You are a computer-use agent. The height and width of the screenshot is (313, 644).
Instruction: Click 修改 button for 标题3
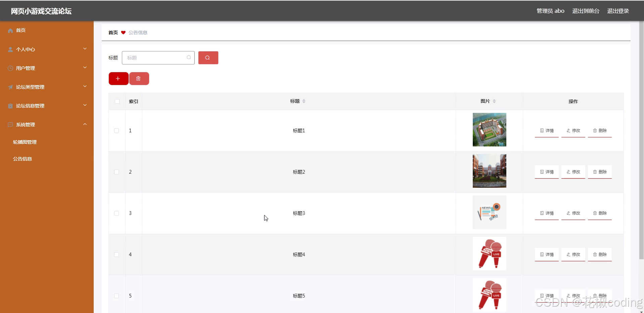click(x=573, y=213)
